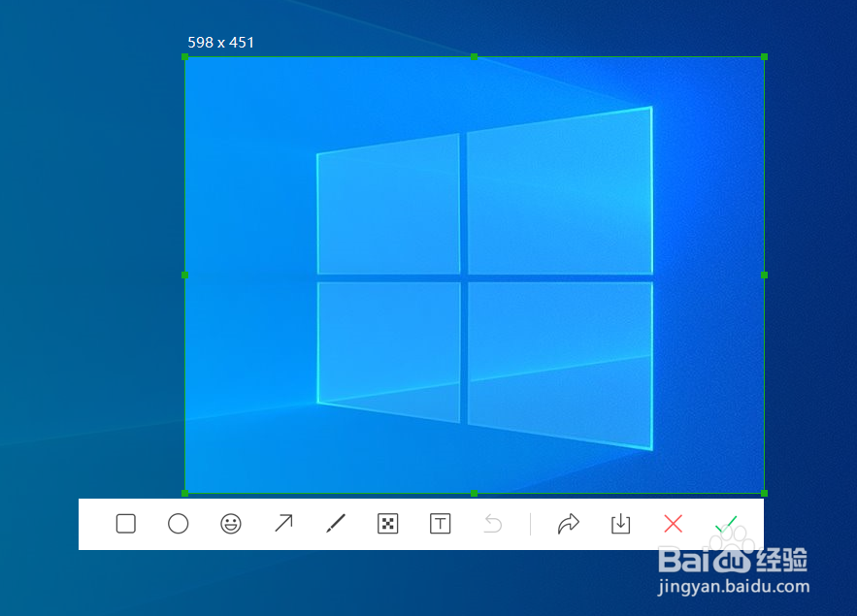The height and width of the screenshot is (616, 857).
Task: Share the screenshot via the forward arrow
Action: pos(569,524)
